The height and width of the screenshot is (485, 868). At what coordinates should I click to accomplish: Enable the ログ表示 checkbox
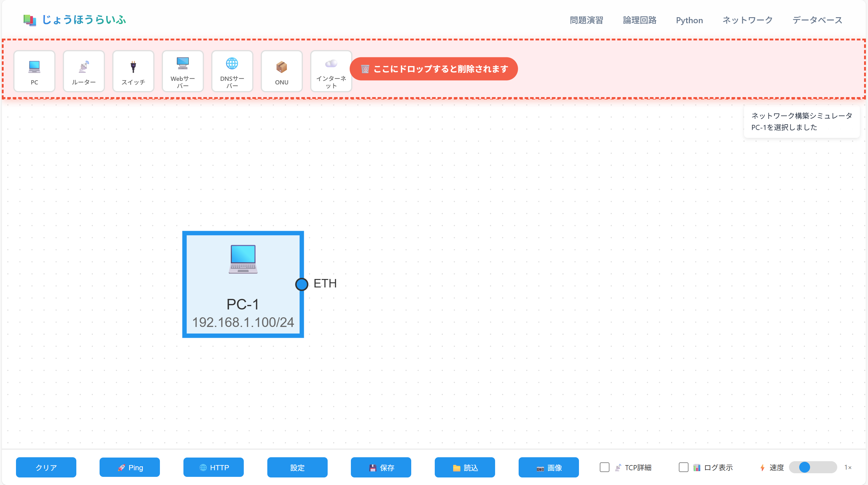[683, 467]
